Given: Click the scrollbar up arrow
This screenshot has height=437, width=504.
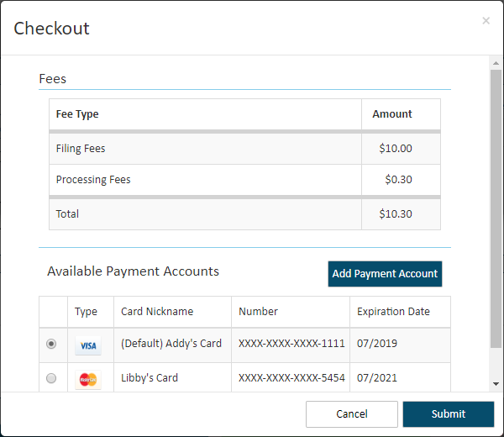Looking at the screenshot, I should point(496,63).
